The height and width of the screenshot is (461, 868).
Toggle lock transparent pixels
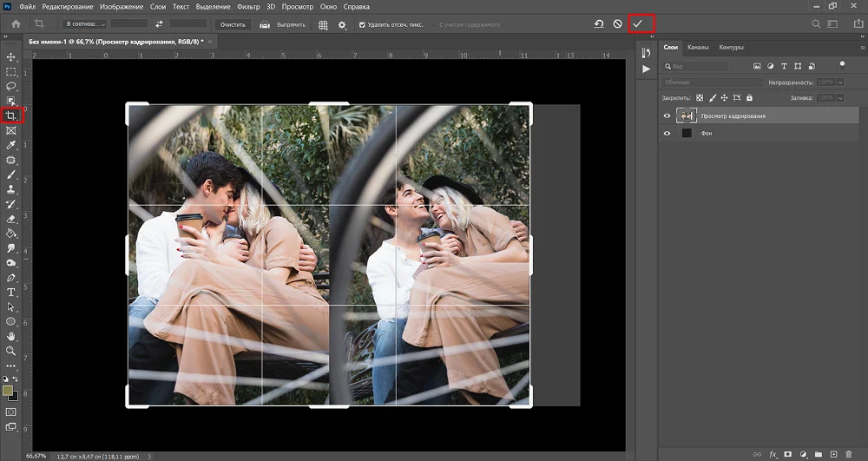[x=700, y=98]
